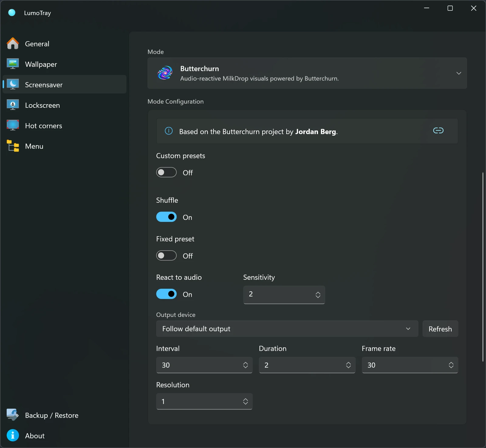Screen dimensions: 486x448
Task: Click the Wallpaper monitor icon
Action: click(13, 64)
